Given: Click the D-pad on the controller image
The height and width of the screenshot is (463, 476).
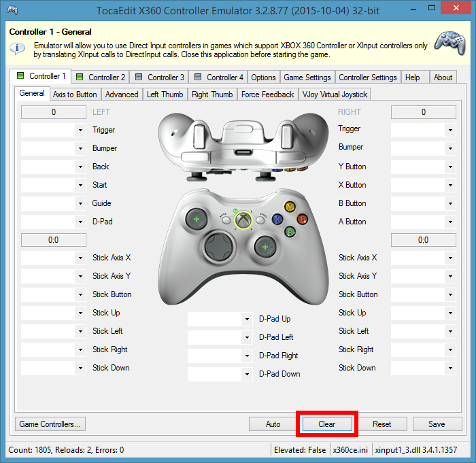Looking at the screenshot, I should coord(218,246).
